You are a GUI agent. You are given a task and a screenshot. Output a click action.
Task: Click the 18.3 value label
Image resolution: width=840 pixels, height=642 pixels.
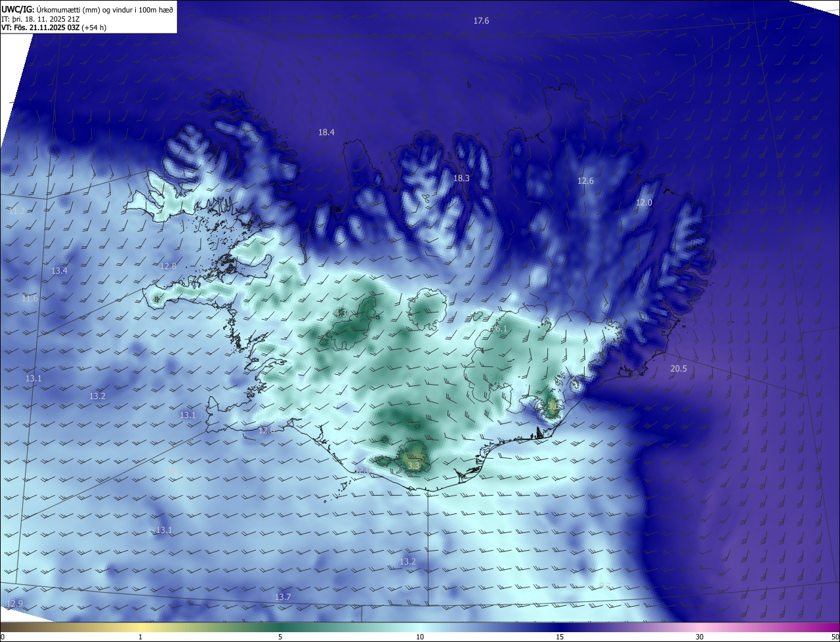click(461, 179)
